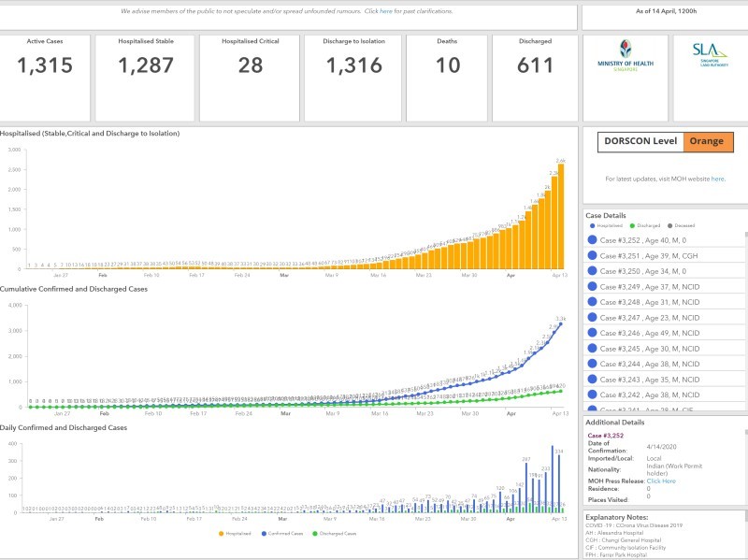
Task: Toggle Confirmed Cases series in bottom legend
Action: [282, 533]
